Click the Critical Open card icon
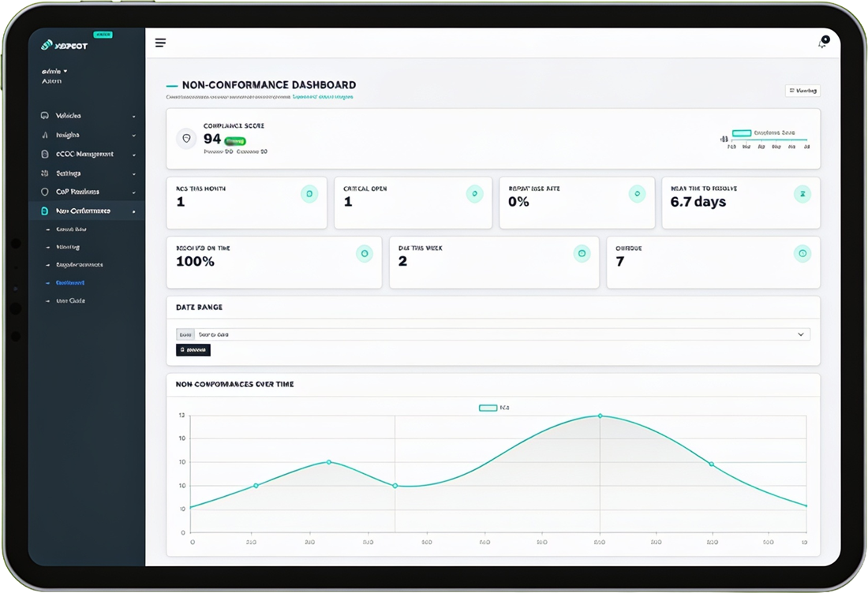This screenshot has height=593, width=868. coord(474,194)
